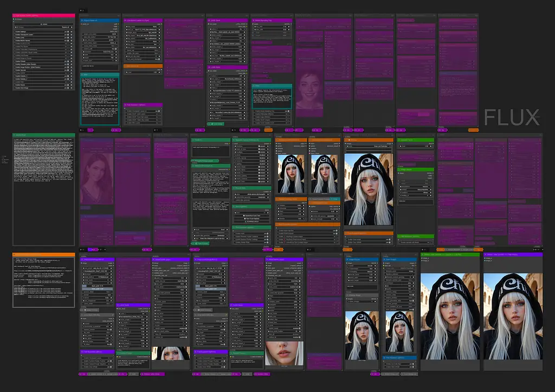Toggle the Enable Upscale group switch
Viewport: 555px width, 392px height.
pyautogui.click(x=68, y=70)
